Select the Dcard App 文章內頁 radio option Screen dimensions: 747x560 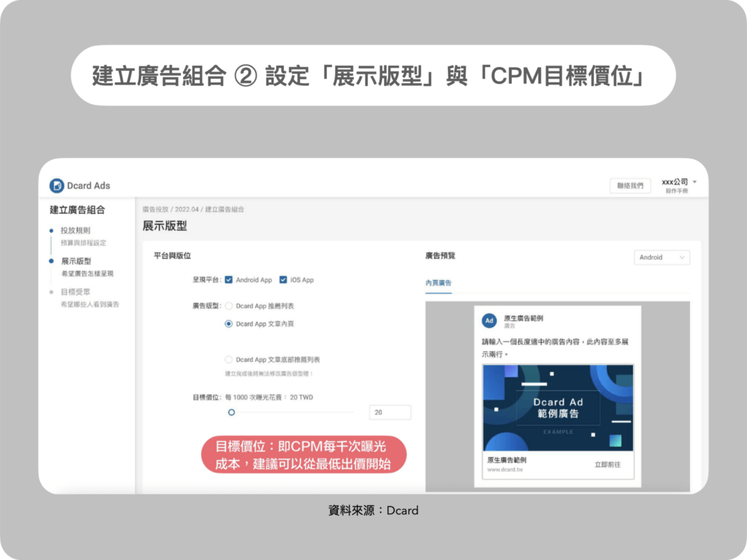(x=228, y=324)
